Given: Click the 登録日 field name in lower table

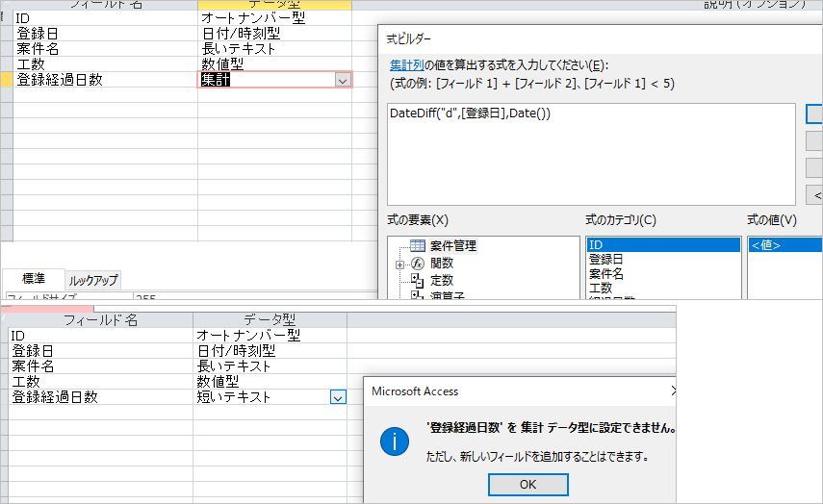Looking at the screenshot, I should coord(100,351).
